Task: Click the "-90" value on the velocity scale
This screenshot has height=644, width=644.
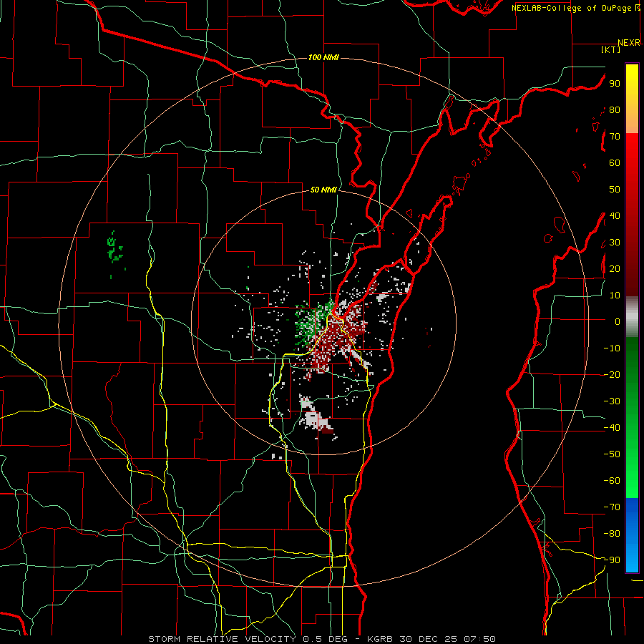Action: (x=612, y=560)
